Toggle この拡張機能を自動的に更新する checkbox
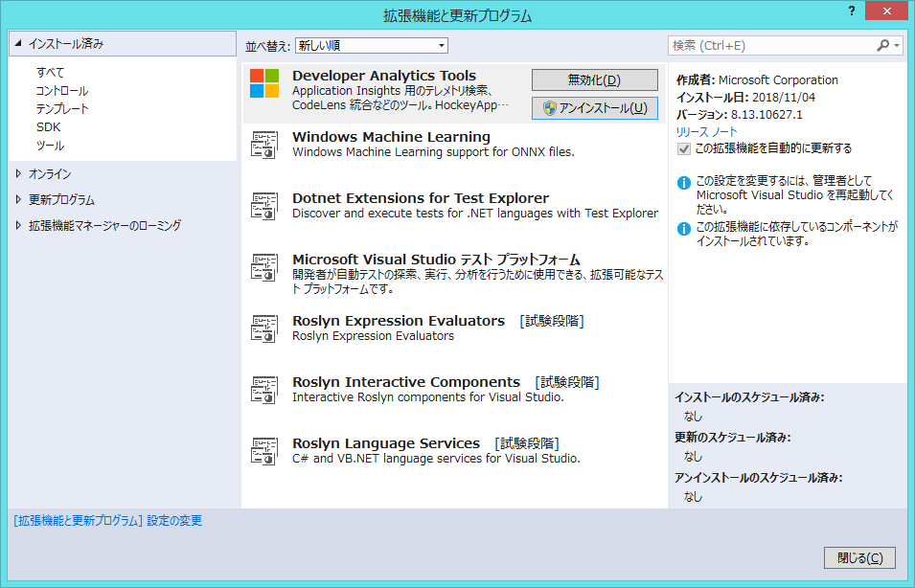 (x=683, y=148)
